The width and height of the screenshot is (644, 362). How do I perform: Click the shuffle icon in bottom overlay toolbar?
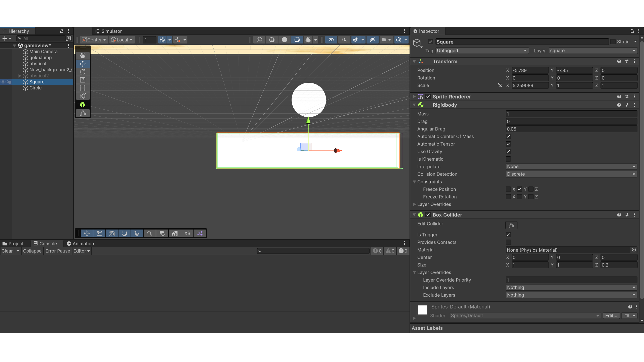pyautogui.click(x=200, y=233)
